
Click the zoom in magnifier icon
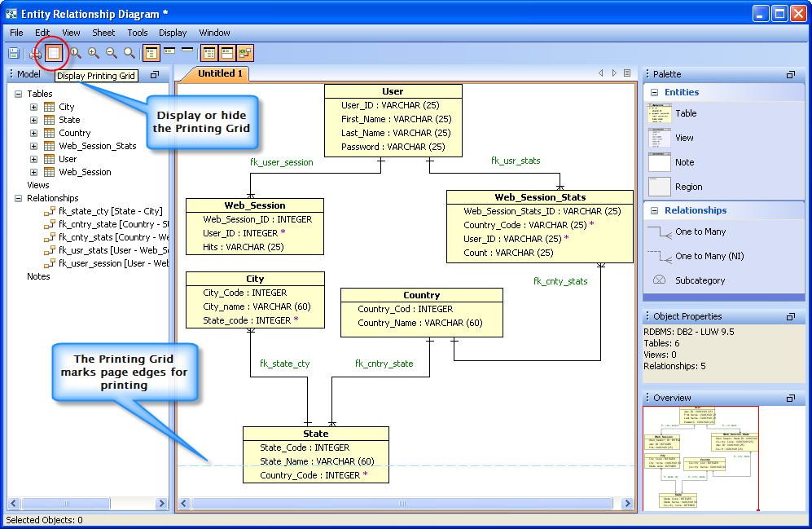pyautogui.click(x=93, y=53)
